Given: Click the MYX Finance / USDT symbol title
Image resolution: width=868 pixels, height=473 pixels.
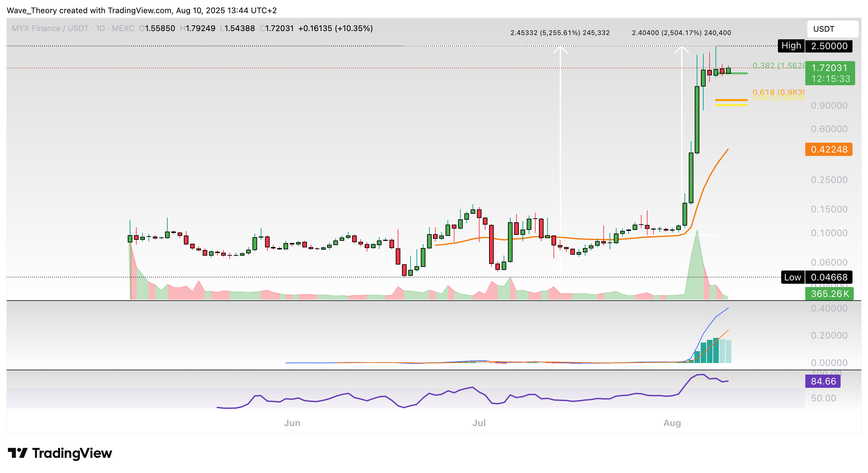Looking at the screenshot, I should pyautogui.click(x=50, y=28).
